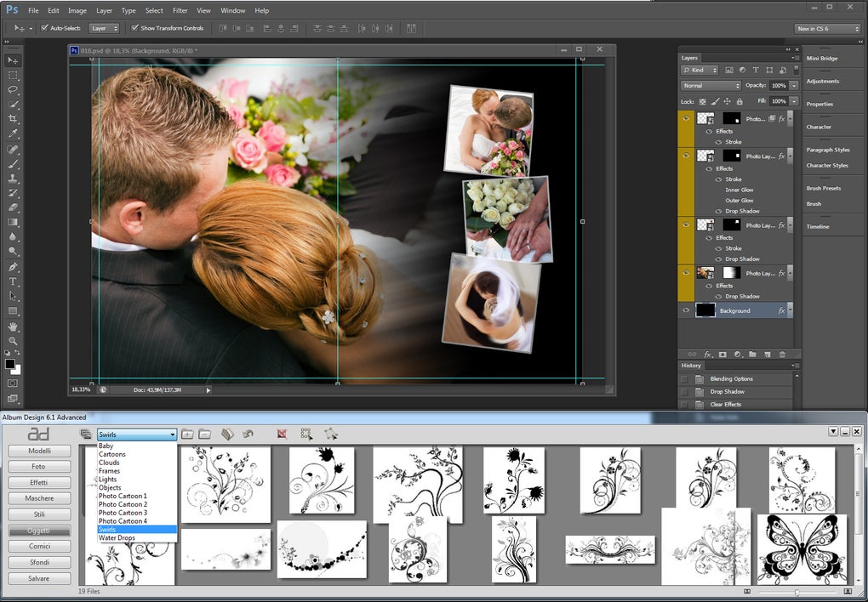This screenshot has height=602, width=868.
Task: Choose Water Drops from the category list
Action: 117,538
